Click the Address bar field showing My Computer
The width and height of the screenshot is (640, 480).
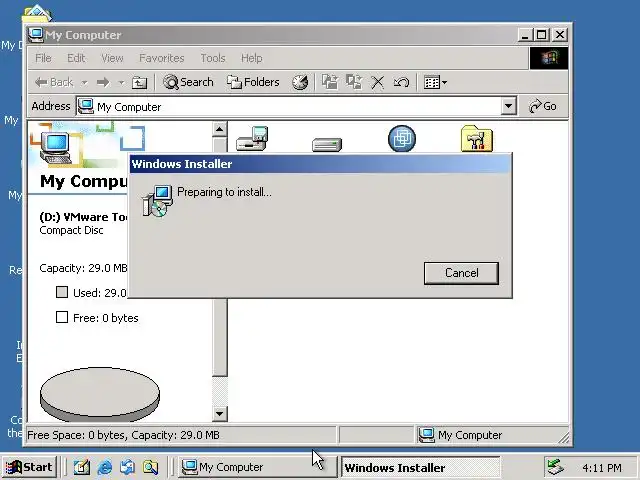tap(290, 107)
